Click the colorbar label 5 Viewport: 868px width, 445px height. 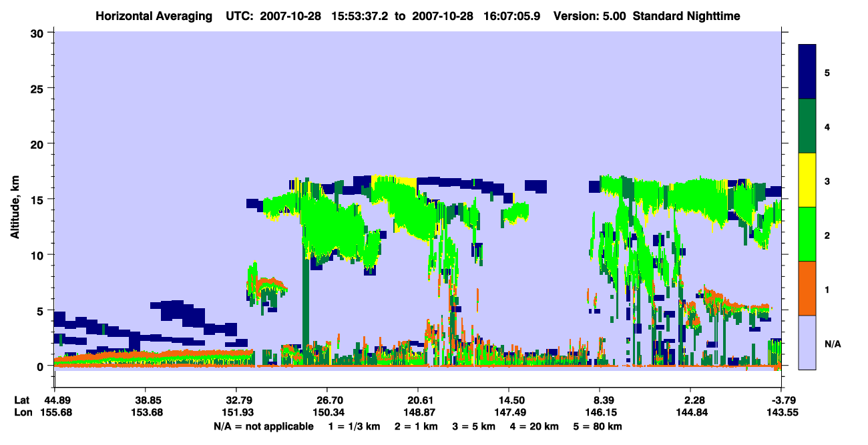(827, 71)
